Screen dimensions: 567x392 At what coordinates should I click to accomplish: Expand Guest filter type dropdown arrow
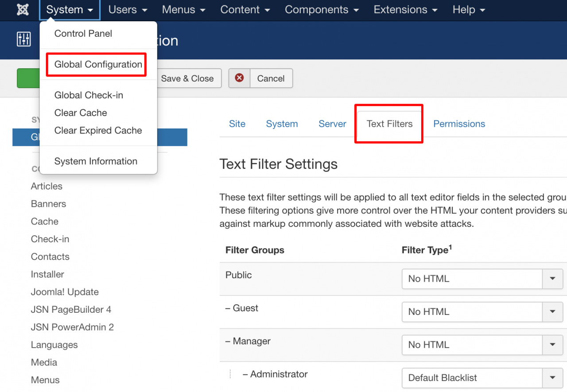[x=552, y=312]
